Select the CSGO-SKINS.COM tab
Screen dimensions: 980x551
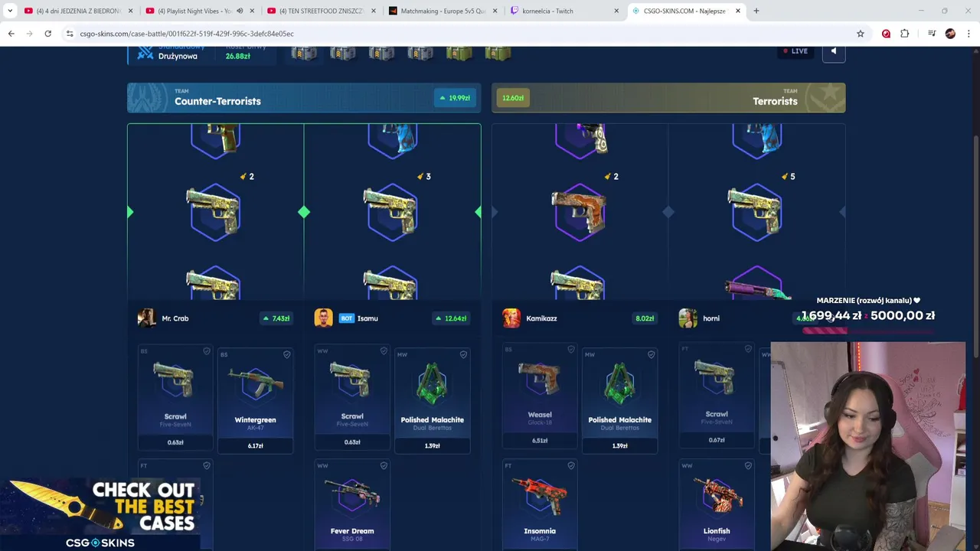(x=687, y=11)
